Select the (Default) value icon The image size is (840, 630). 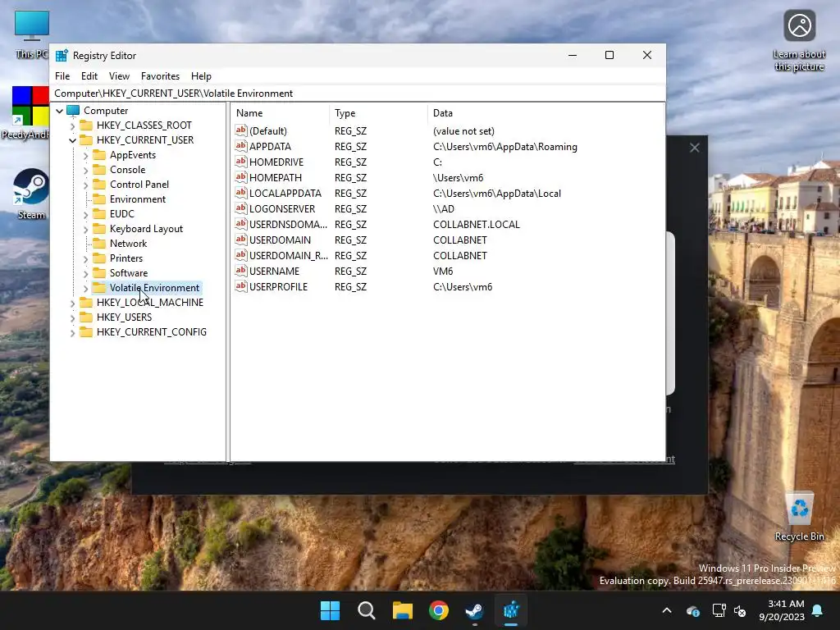point(241,130)
